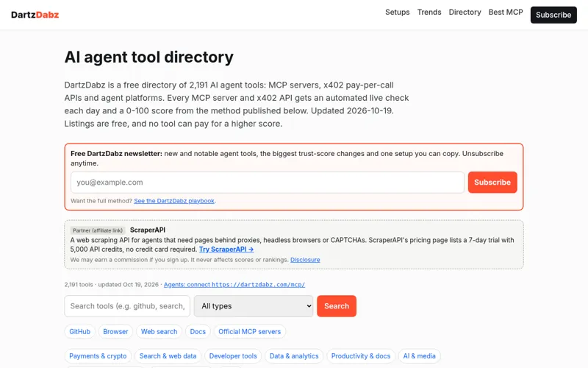The width and height of the screenshot is (588, 368).
Task: Select the Official MCP servers chip
Action: (249, 332)
